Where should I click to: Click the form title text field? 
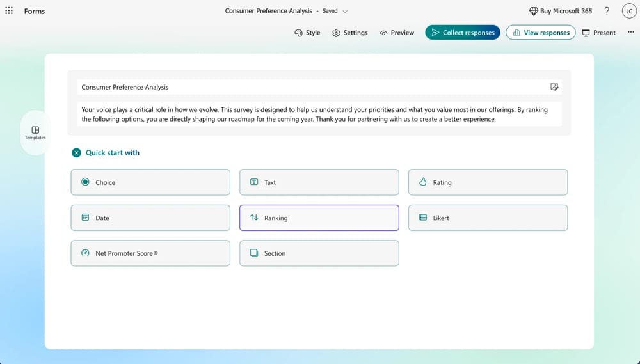click(x=307, y=87)
